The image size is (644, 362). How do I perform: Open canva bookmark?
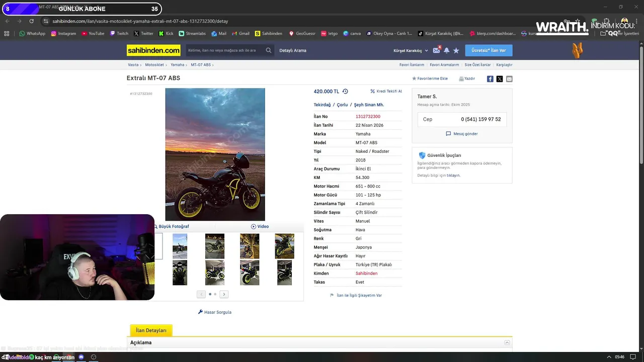click(352, 34)
